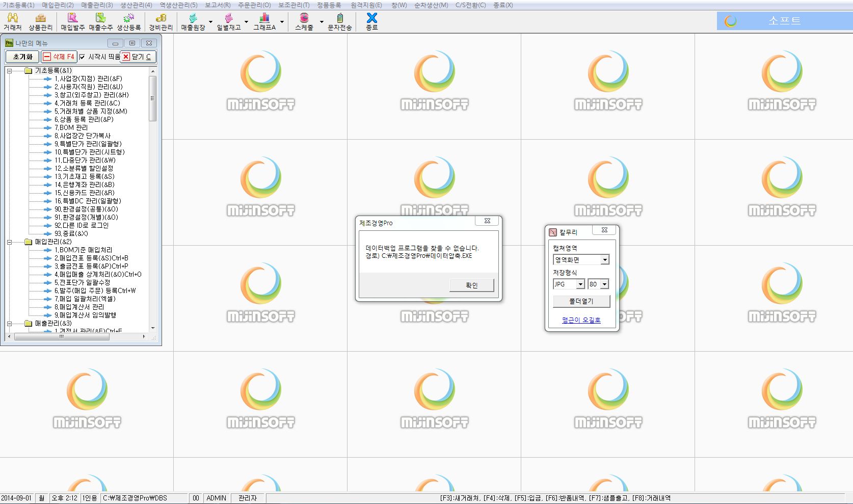Click the tree's vertical scrollbar thumb
Image resolution: width=853 pixels, height=504 pixels.
pos(152,98)
